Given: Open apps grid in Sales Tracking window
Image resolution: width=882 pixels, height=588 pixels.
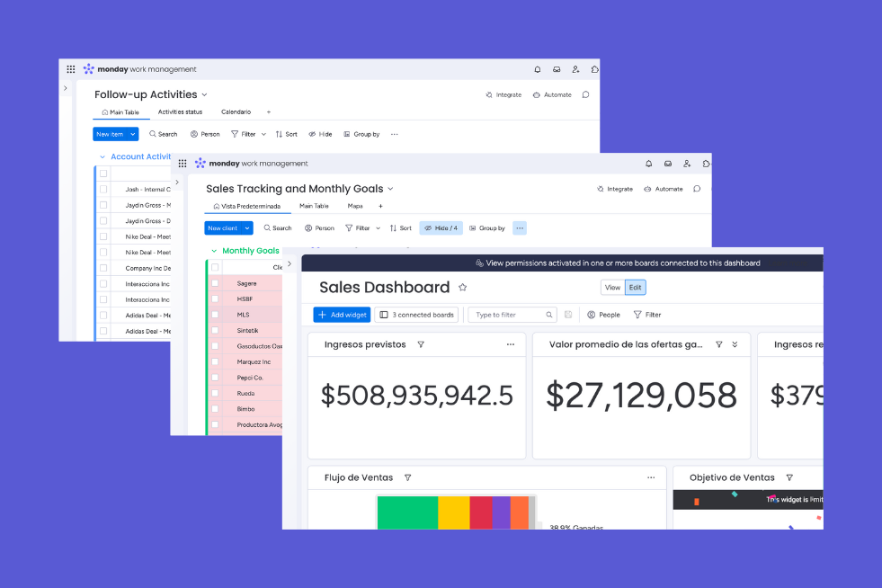Looking at the screenshot, I should click(x=183, y=163).
